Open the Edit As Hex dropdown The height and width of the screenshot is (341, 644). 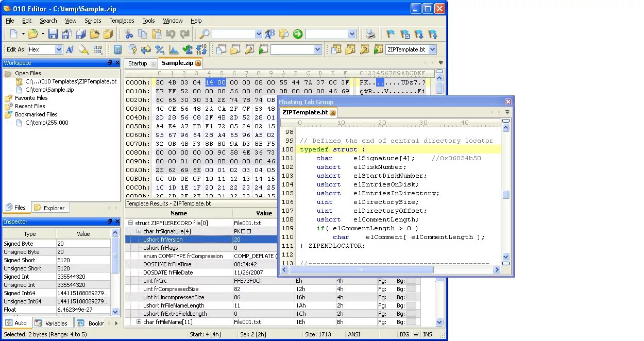click(59, 49)
